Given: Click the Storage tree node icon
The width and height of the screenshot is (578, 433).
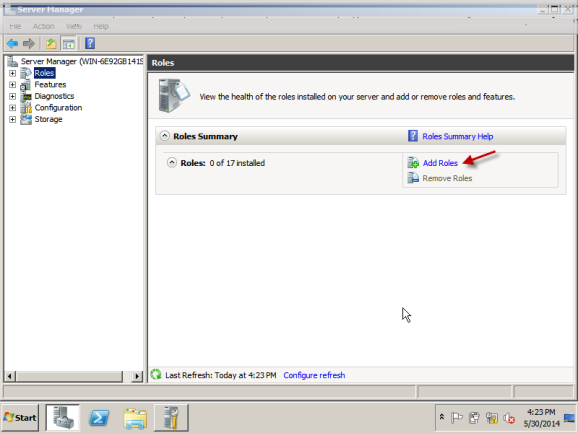Looking at the screenshot, I should point(26,119).
